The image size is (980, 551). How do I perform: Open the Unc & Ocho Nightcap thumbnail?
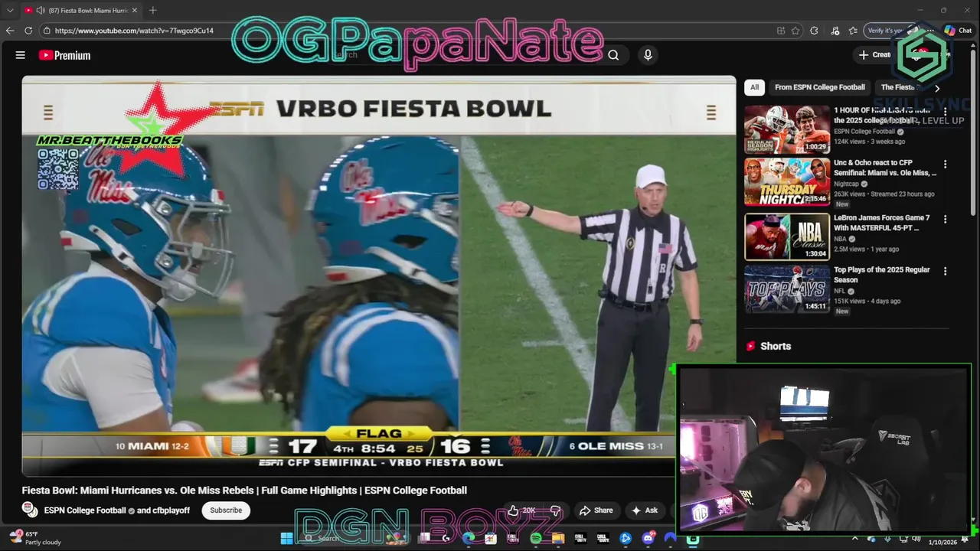tap(787, 182)
